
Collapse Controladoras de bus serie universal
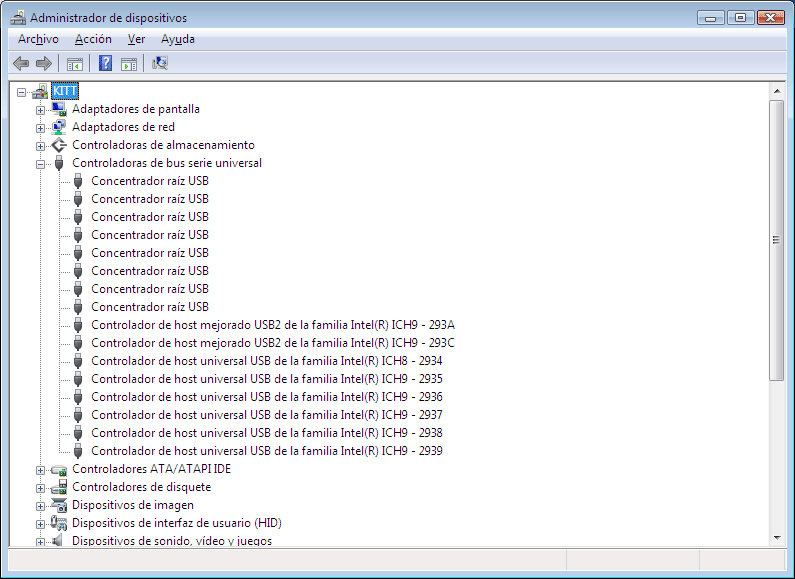[41, 164]
